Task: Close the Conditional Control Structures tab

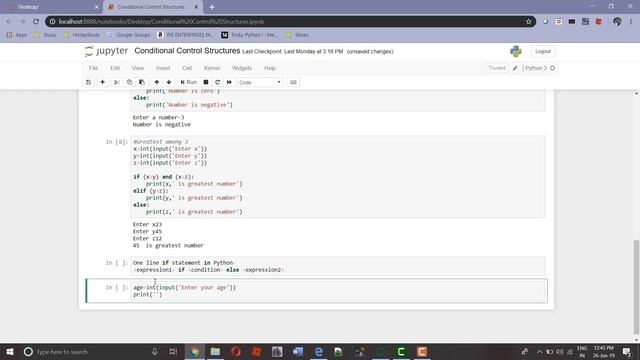Action: point(196,7)
